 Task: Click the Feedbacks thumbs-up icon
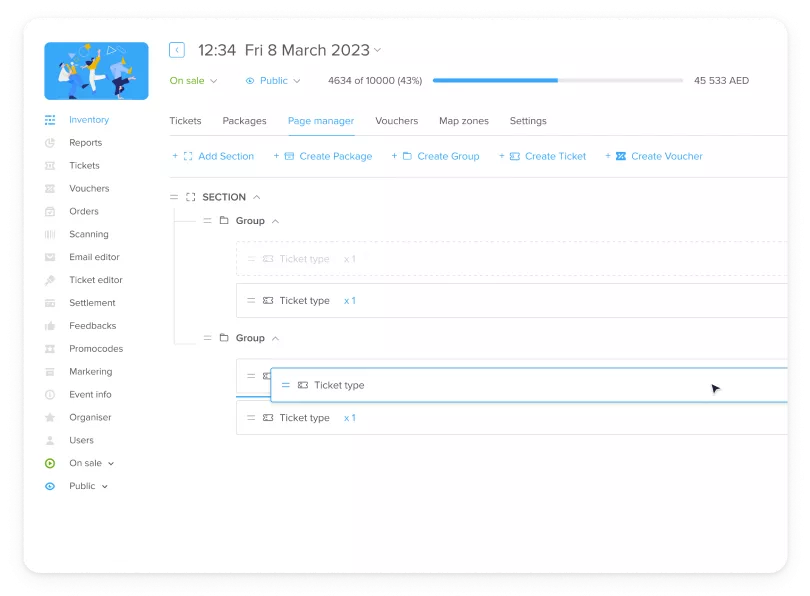tap(50, 326)
